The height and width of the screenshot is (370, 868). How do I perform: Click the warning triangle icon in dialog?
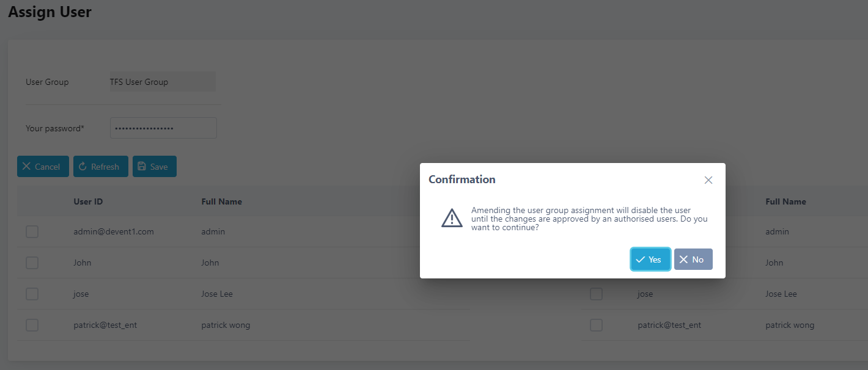point(452,218)
